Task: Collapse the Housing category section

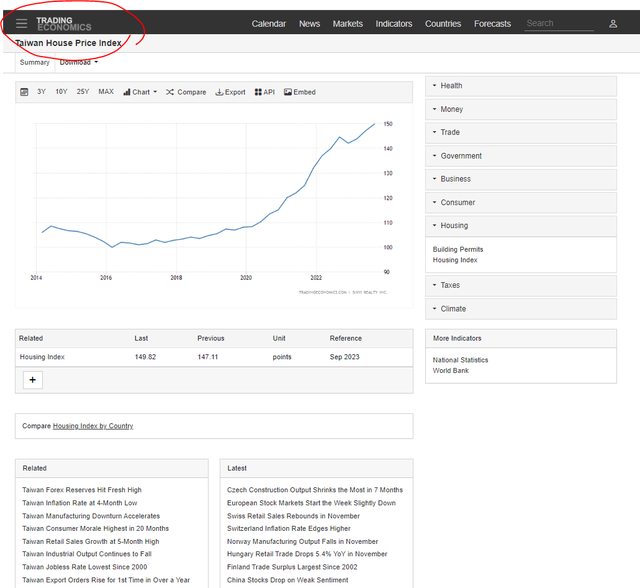Action: click(x=520, y=226)
